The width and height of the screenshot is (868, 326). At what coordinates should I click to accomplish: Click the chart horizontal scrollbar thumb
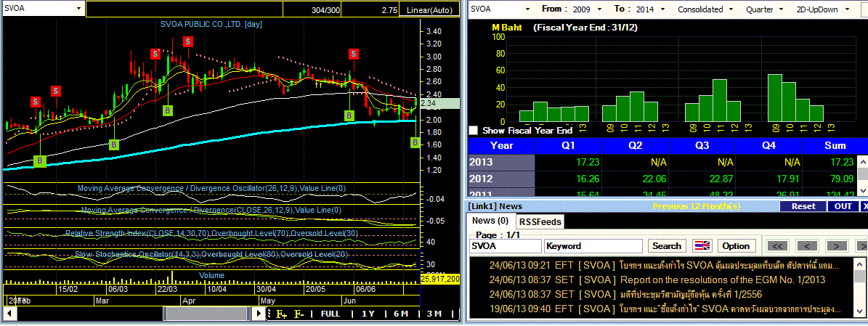click(x=208, y=313)
